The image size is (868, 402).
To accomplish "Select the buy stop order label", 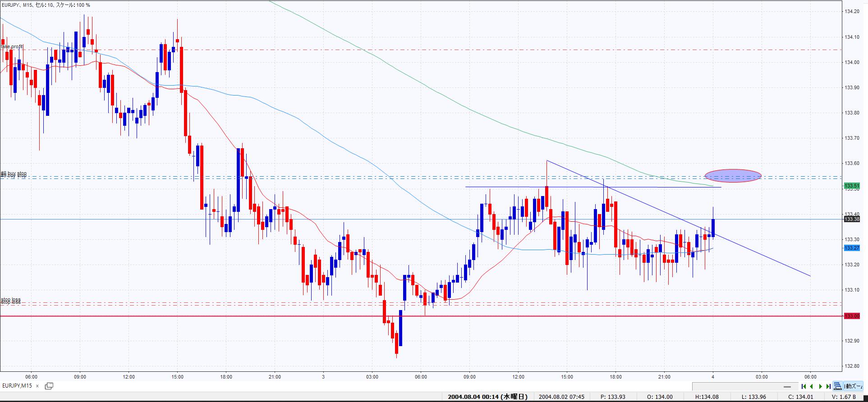I will [x=14, y=174].
